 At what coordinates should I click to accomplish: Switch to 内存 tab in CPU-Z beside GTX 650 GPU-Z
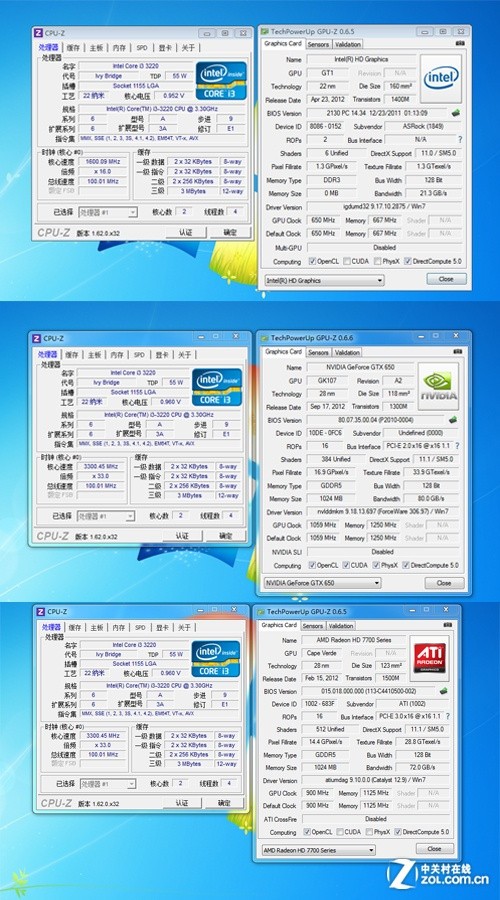[117, 355]
